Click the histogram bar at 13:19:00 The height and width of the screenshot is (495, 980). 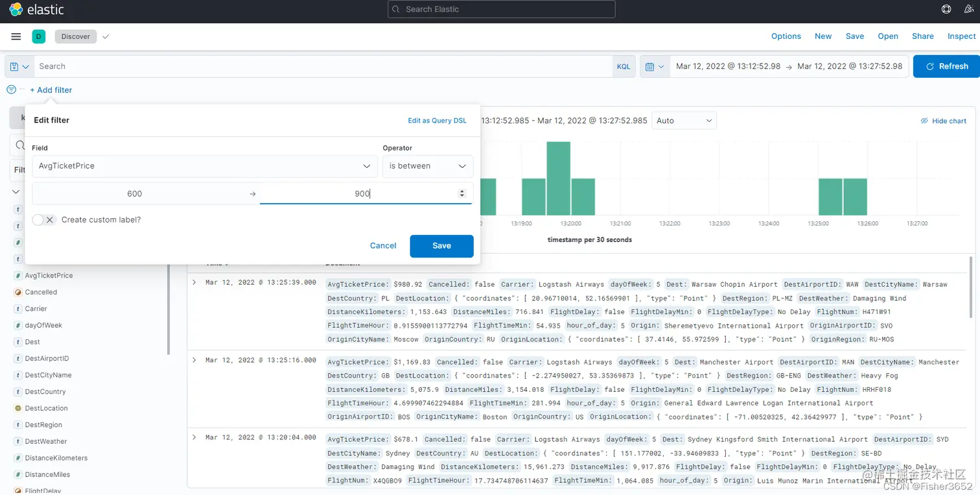[x=533, y=197]
